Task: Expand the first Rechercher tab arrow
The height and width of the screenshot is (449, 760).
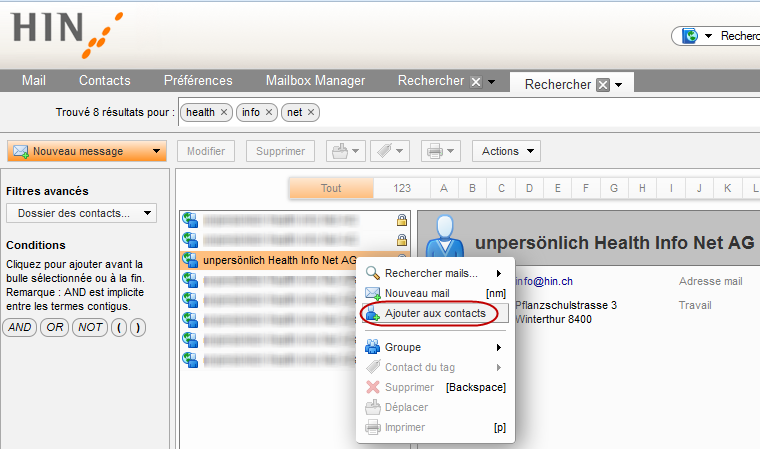Action: [x=491, y=81]
